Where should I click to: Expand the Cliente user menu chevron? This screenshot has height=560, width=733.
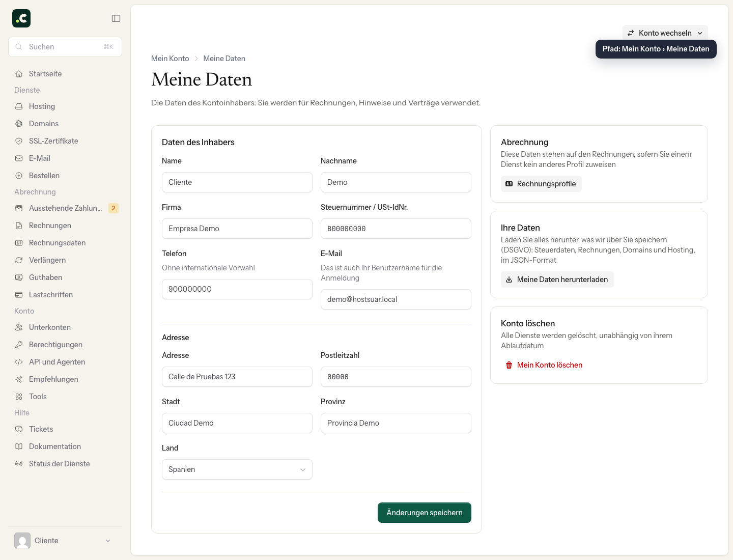(x=108, y=541)
